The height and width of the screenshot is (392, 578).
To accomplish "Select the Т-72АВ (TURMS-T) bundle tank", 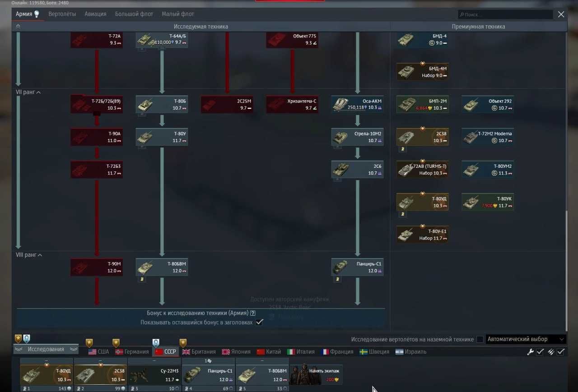I will [x=423, y=170].
